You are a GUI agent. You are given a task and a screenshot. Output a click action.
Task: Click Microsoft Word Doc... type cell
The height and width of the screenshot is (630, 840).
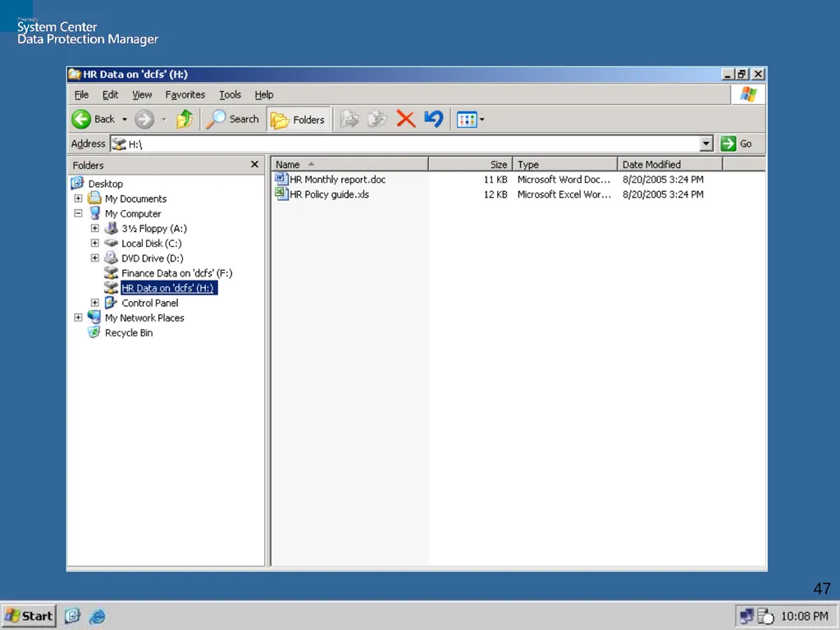tap(564, 180)
